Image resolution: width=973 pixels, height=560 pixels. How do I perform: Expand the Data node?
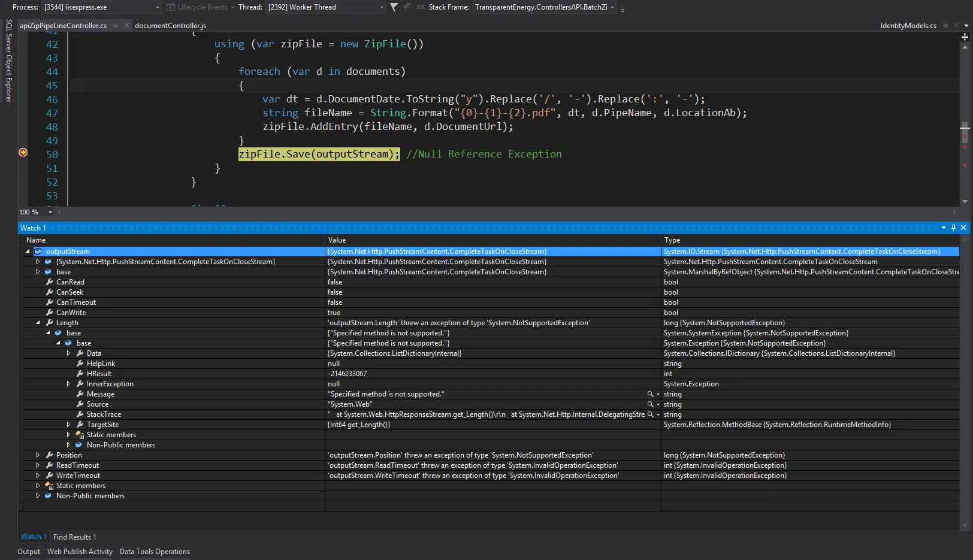68,353
